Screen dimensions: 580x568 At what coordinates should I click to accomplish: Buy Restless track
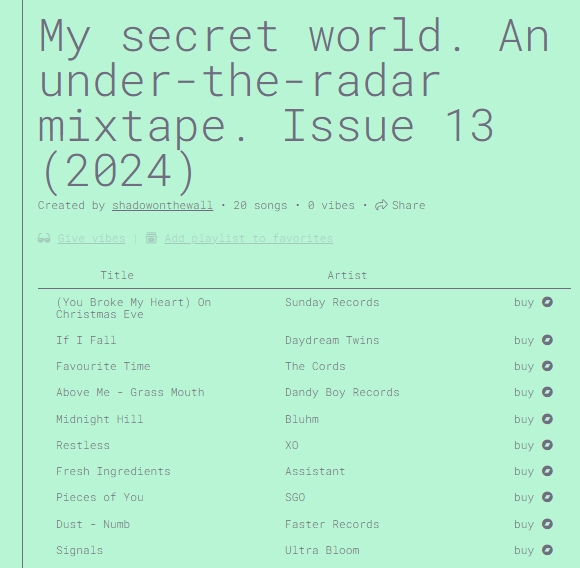(524, 445)
